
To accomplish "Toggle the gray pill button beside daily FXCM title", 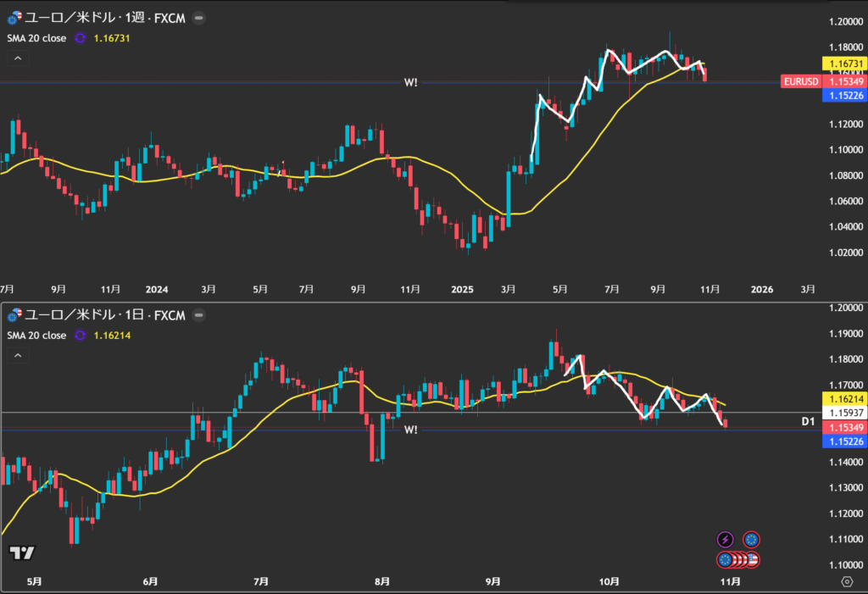I will pos(198,316).
